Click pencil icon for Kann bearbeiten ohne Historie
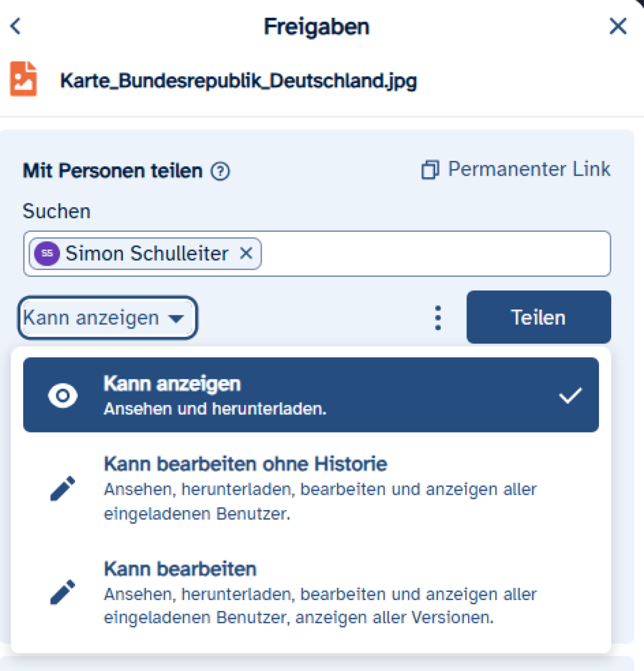Viewport: 644px width, 671px height. pyautogui.click(x=63, y=488)
